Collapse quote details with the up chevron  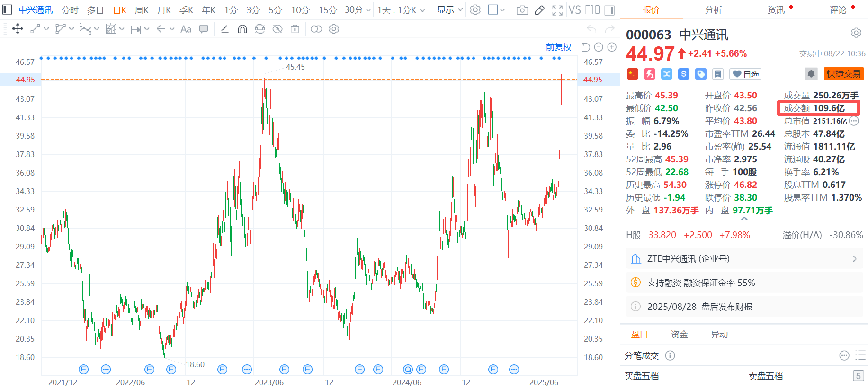click(x=744, y=219)
